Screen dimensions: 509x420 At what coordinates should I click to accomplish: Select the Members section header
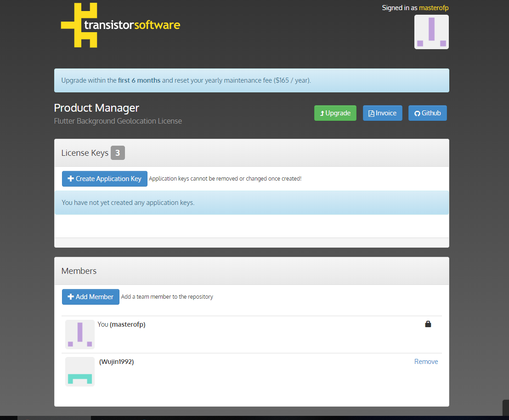[x=79, y=271]
